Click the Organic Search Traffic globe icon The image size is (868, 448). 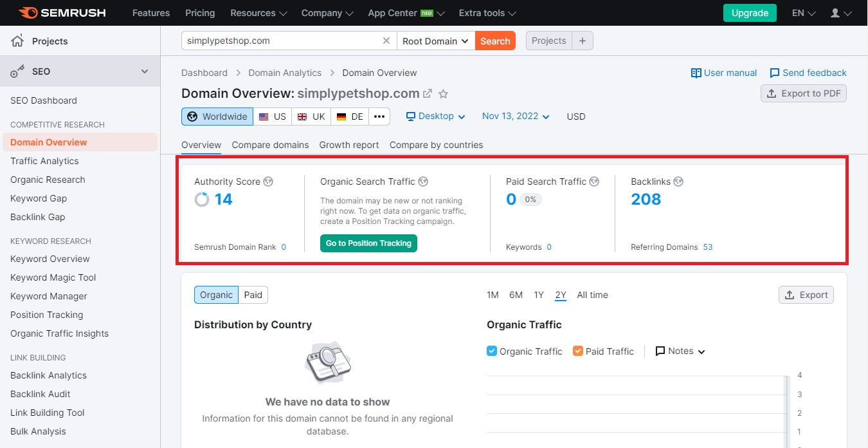(423, 182)
